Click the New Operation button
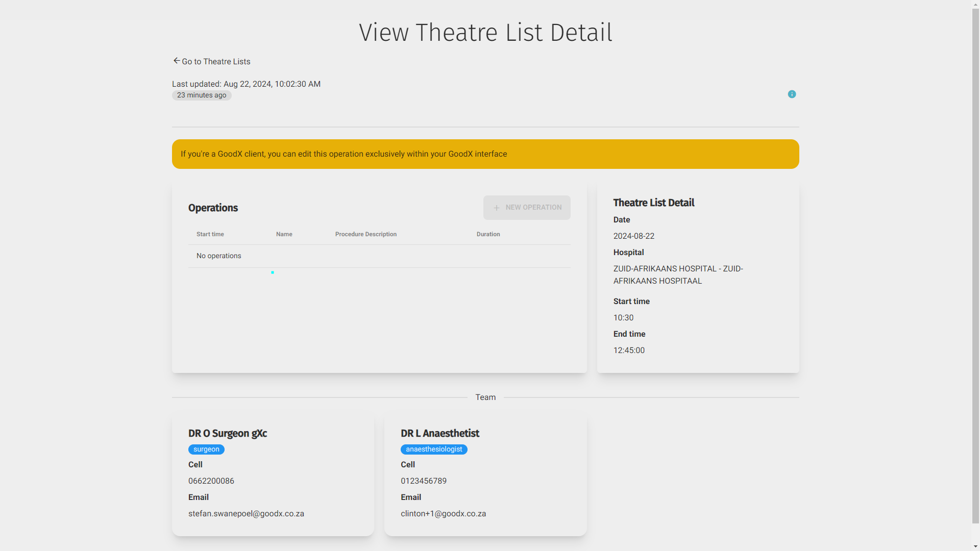This screenshot has width=980, height=551. click(527, 208)
